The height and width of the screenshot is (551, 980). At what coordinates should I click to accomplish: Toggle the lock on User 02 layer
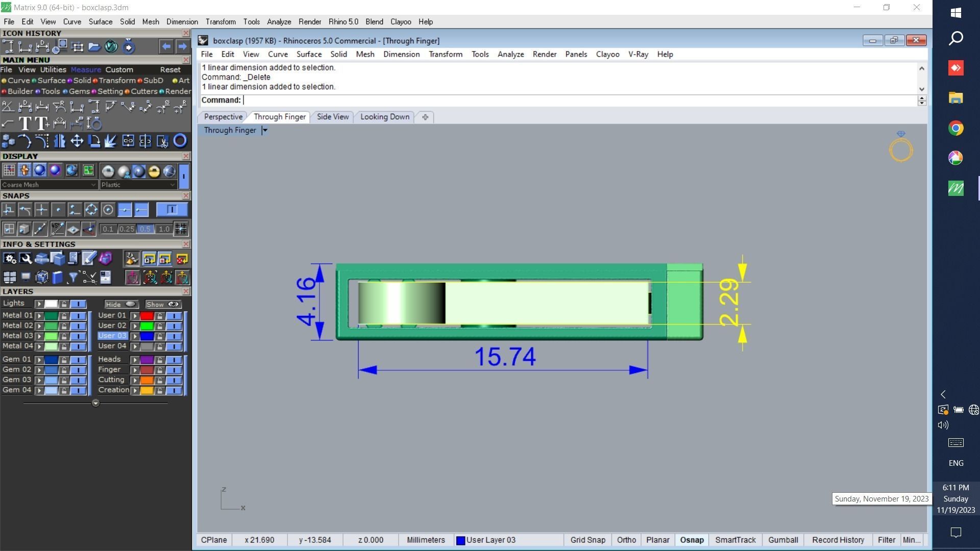click(x=160, y=326)
